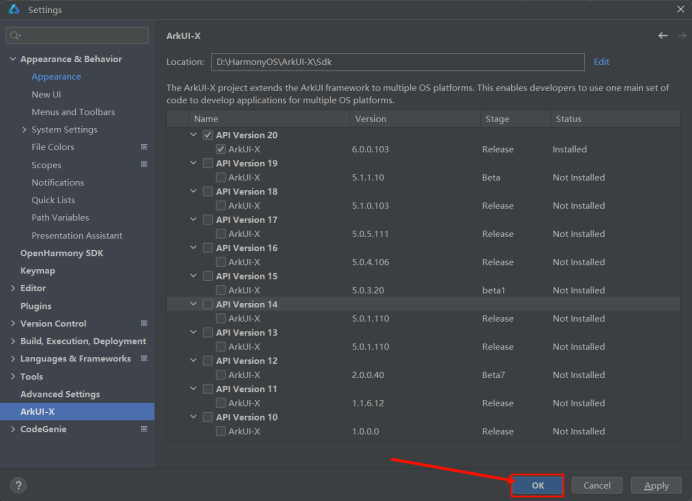Click the Scopes project-level icon

(144, 165)
